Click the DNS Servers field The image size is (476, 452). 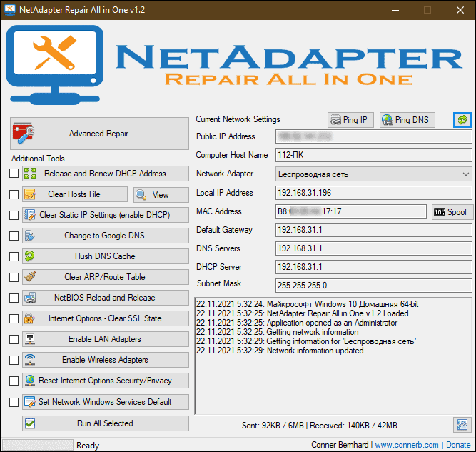tap(374, 248)
